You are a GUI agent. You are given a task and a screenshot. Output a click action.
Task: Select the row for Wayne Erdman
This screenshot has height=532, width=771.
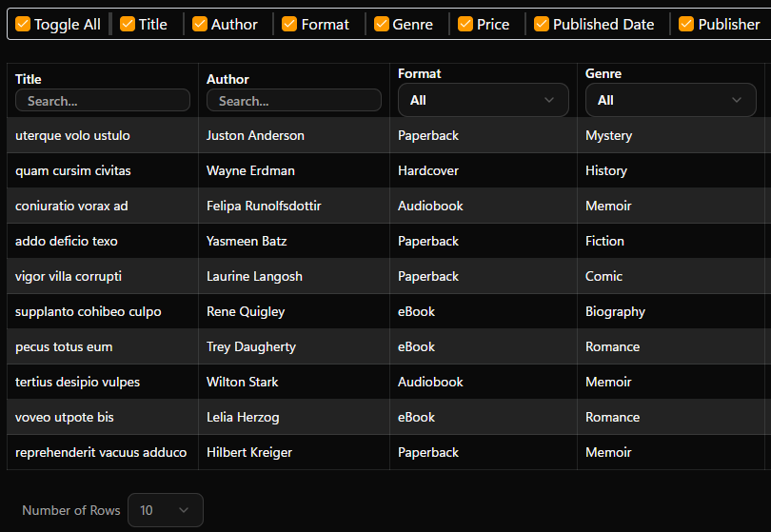coord(250,171)
